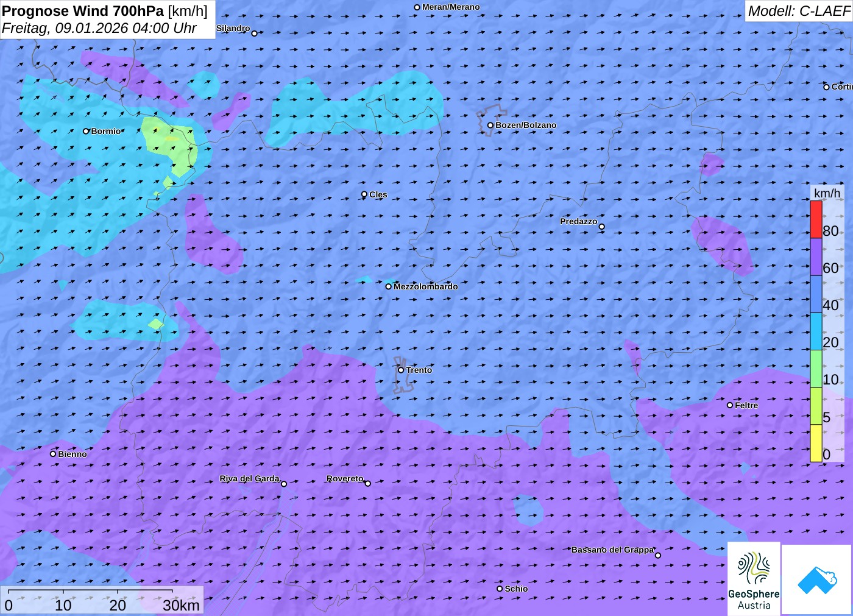The width and height of the screenshot is (853, 616).
Task: Click the scale bar value '10'
Action: pos(63,605)
